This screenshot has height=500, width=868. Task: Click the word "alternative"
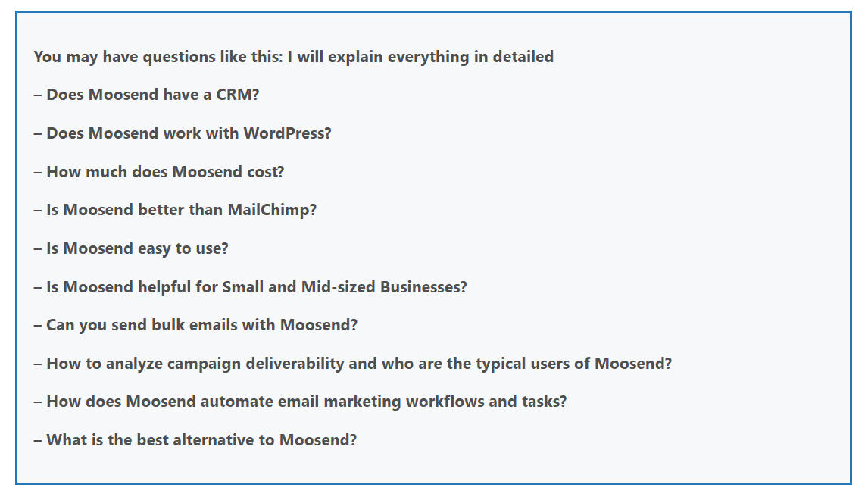(x=213, y=440)
